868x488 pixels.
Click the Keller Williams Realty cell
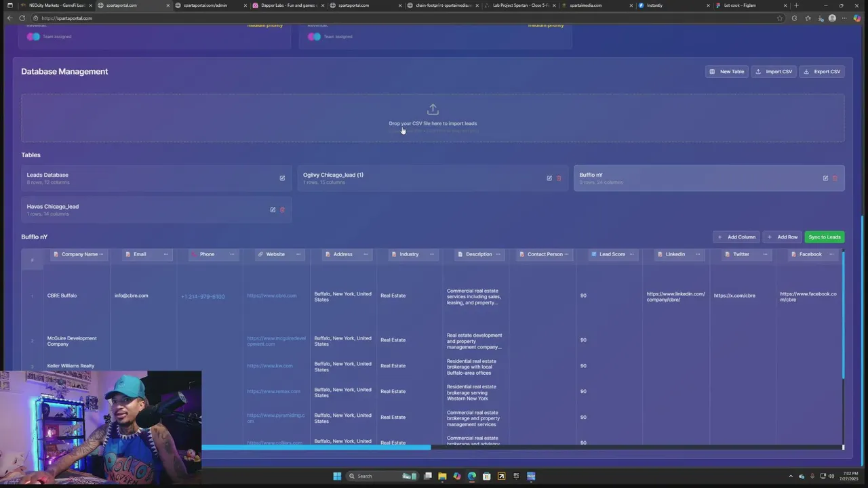71,366
